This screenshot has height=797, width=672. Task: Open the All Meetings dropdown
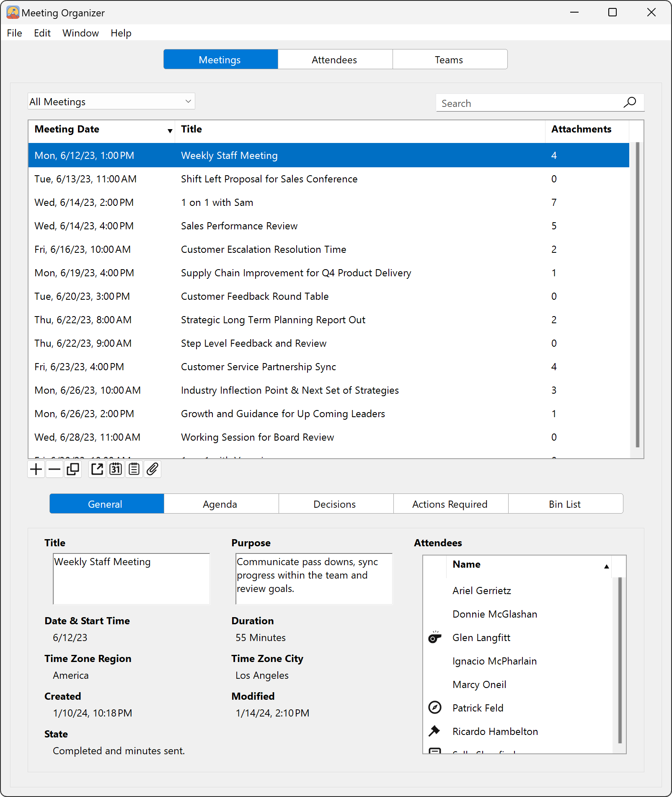pos(111,101)
